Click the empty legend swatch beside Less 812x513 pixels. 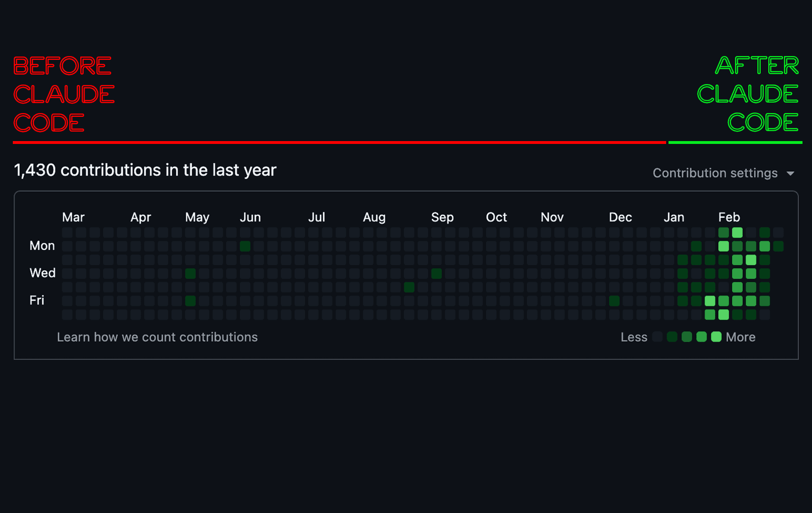coord(658,337)
